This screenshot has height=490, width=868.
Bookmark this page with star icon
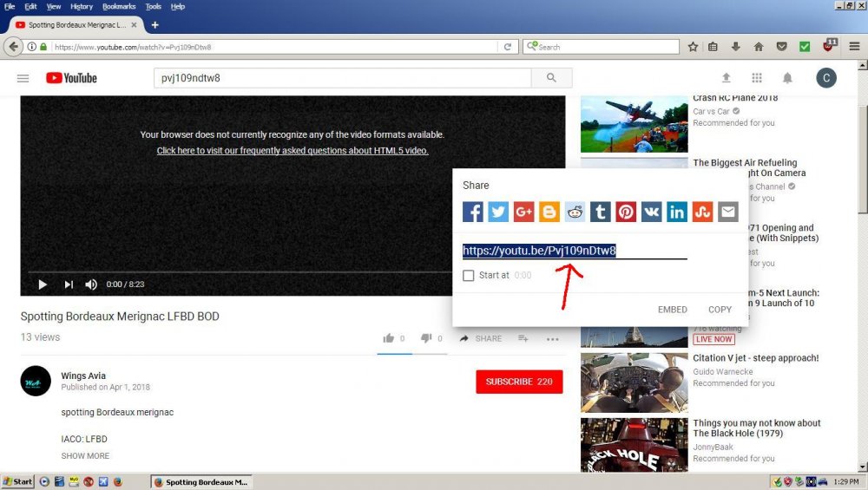[x=693, y=47]
